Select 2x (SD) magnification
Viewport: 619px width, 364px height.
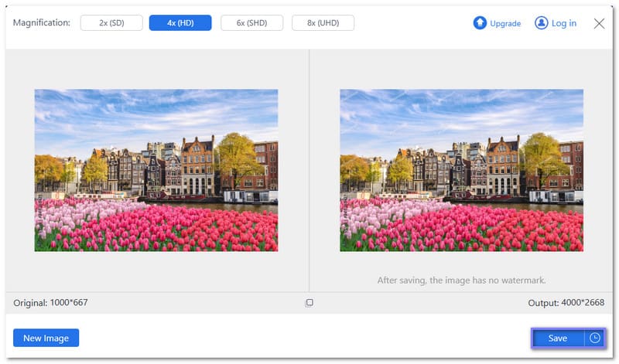point(111,23)
